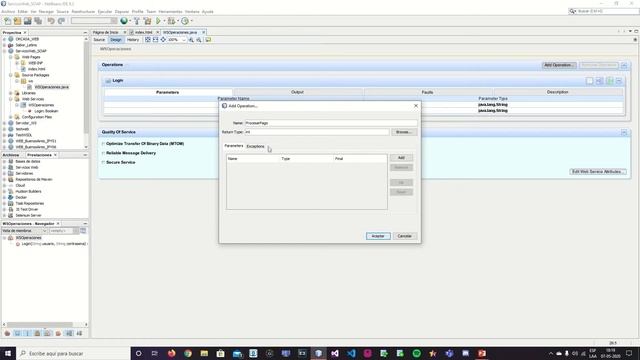Click the globe browser icon in toolbar
The height and width of the screenshot is (360, 640).
pos(124,21)
